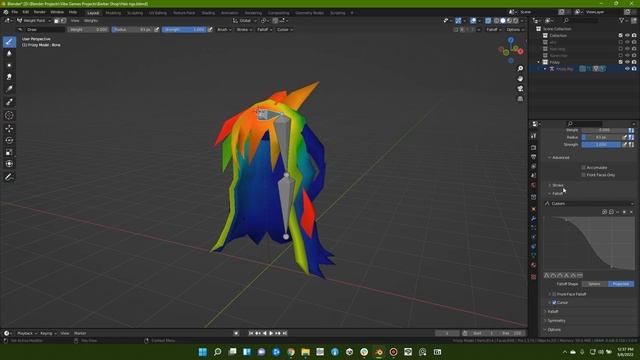Collapse the Frizzy collection in outliner
Screen dimensions: 640x360
[x=539, y=62]
